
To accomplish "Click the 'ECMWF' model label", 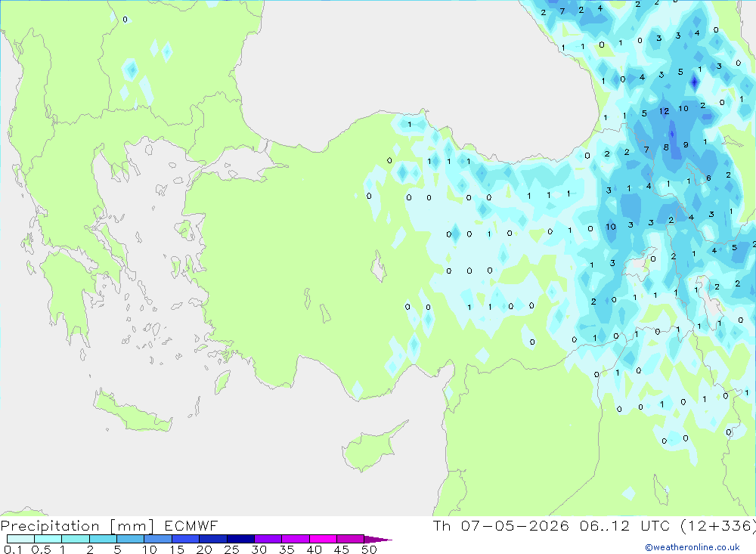I will (191, 526).
